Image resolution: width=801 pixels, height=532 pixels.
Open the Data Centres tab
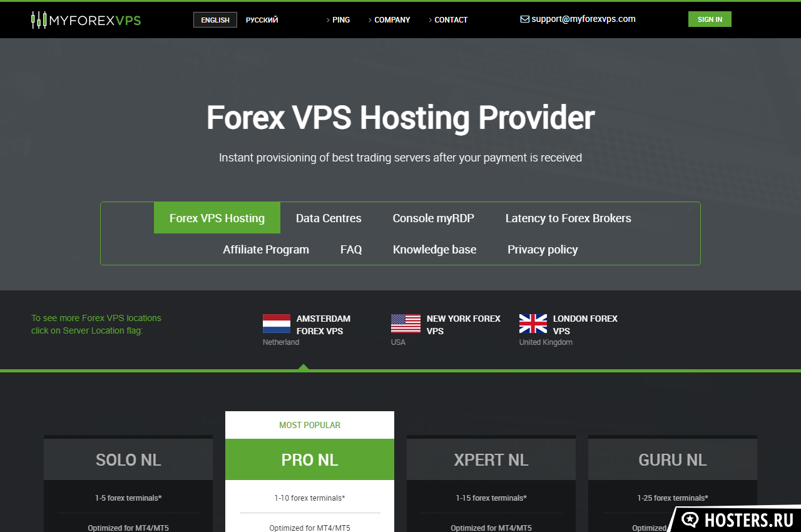[x=329, y=218]
